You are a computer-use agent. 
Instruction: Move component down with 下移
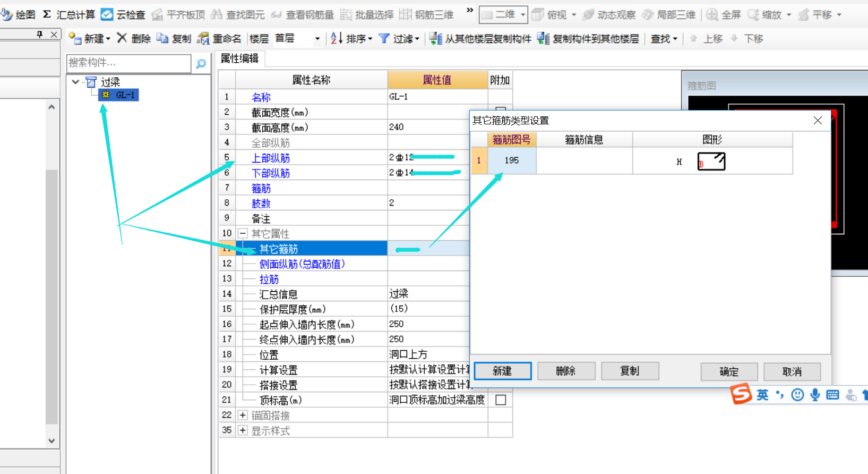747,38
